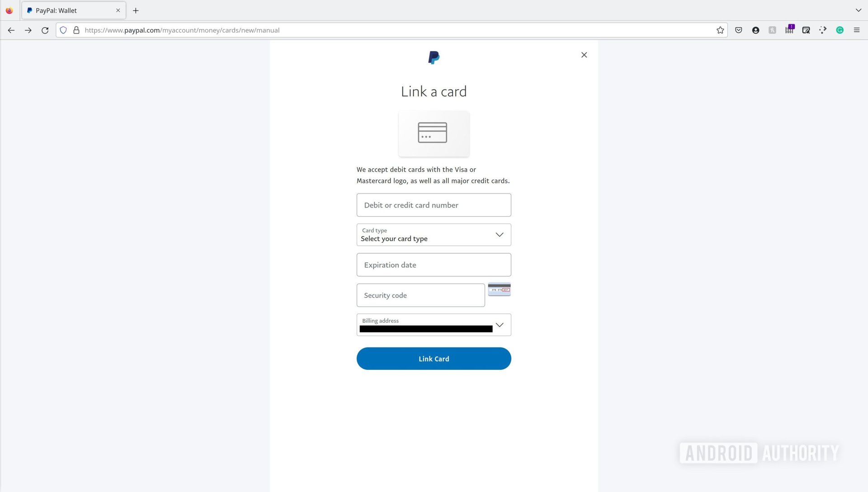Click the Security code input field

click(421, 295)
